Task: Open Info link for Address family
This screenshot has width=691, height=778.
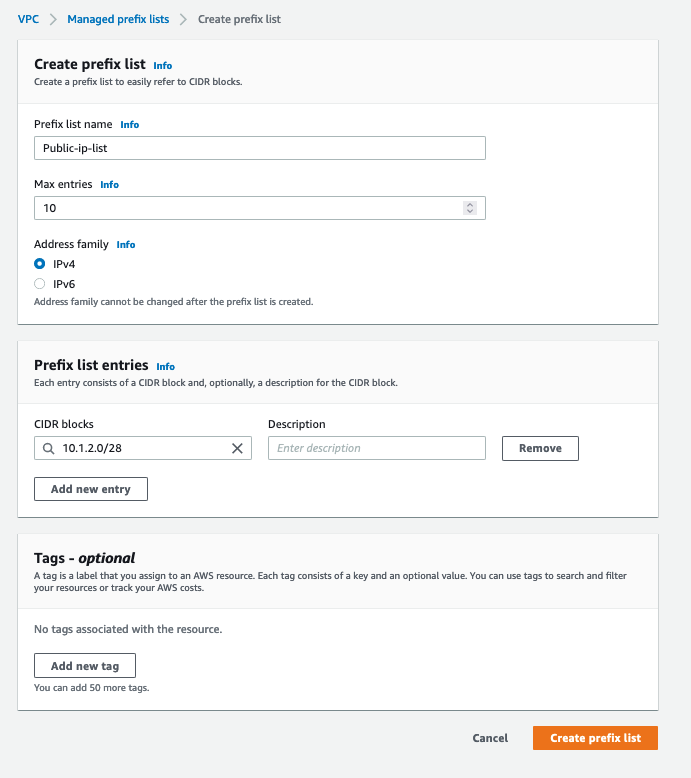Action: (126, 245)
